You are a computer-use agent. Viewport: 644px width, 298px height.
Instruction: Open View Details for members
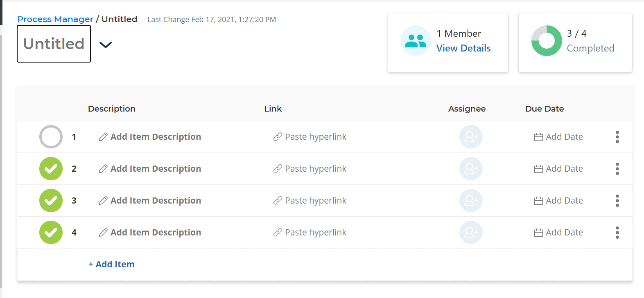point(463,48)
